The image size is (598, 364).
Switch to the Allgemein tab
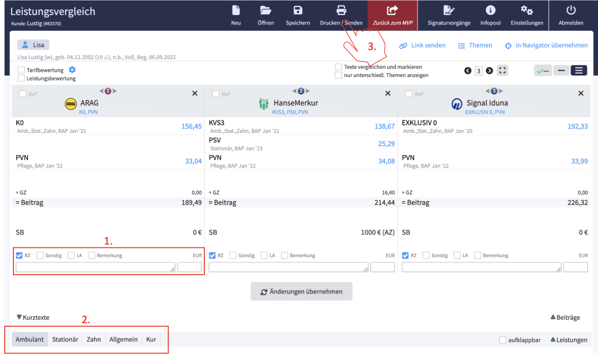click(124, 339)
